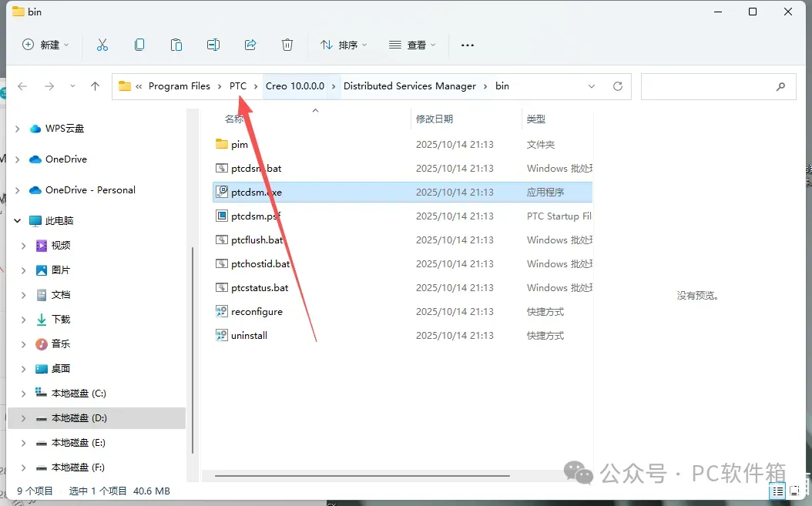
Task: Go up one folder level arrow
Action: point(95,86)
